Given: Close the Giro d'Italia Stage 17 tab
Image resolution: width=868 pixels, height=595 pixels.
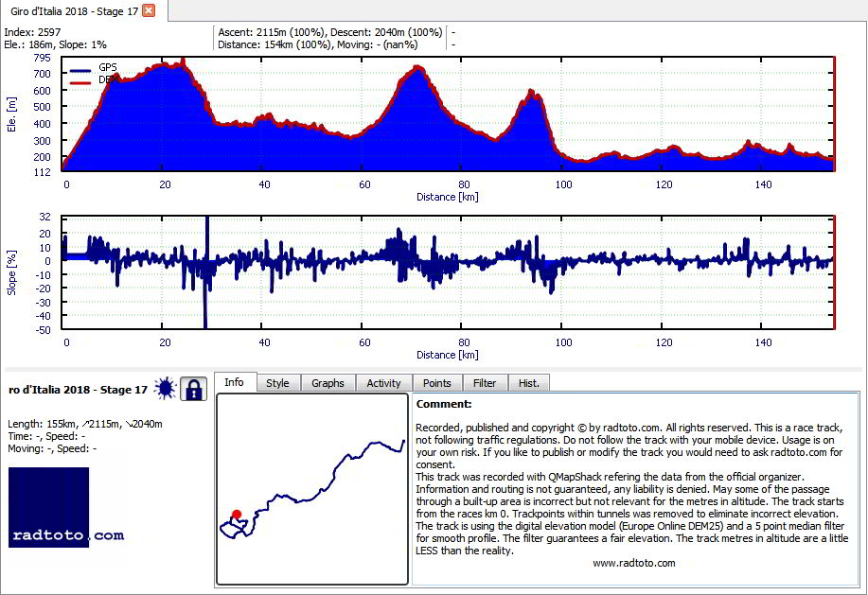Looking at the screenshot, I should click(149, 10).
